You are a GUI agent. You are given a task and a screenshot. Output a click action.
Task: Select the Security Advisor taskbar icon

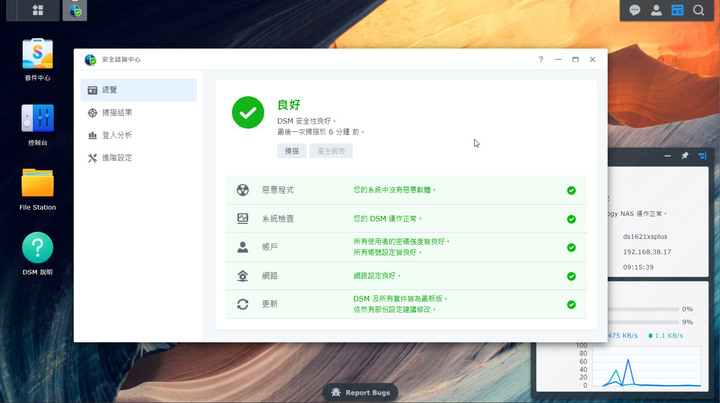pyautogui.click(x=75, y=10)
